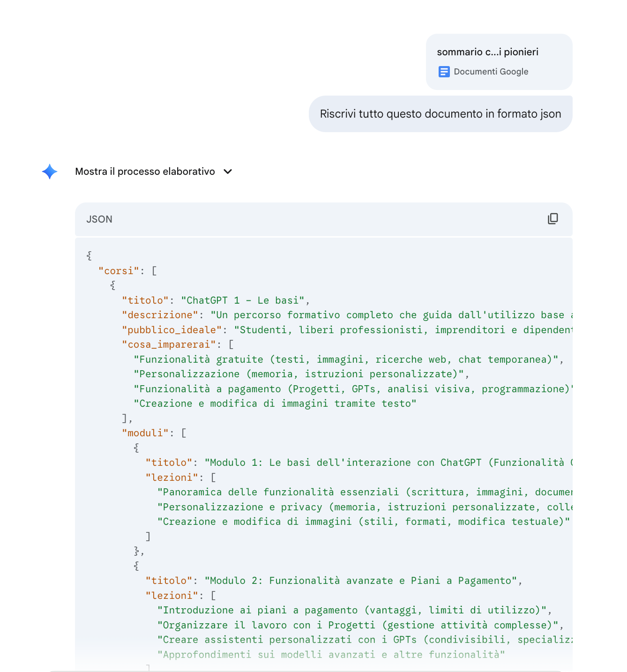Screen dimensions: 627x672
Task: Click line "Creazione e modifica di immagini (stili..."
Action: tap(364, 522)
